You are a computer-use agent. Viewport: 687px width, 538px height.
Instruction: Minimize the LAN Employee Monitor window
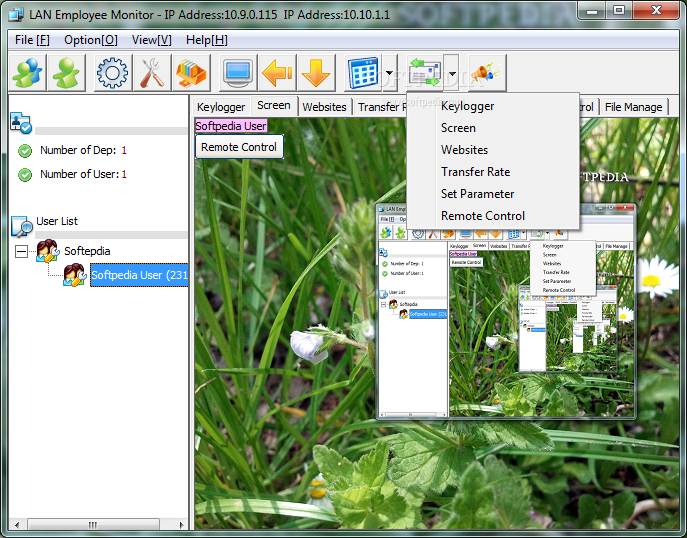coord(591,11)
